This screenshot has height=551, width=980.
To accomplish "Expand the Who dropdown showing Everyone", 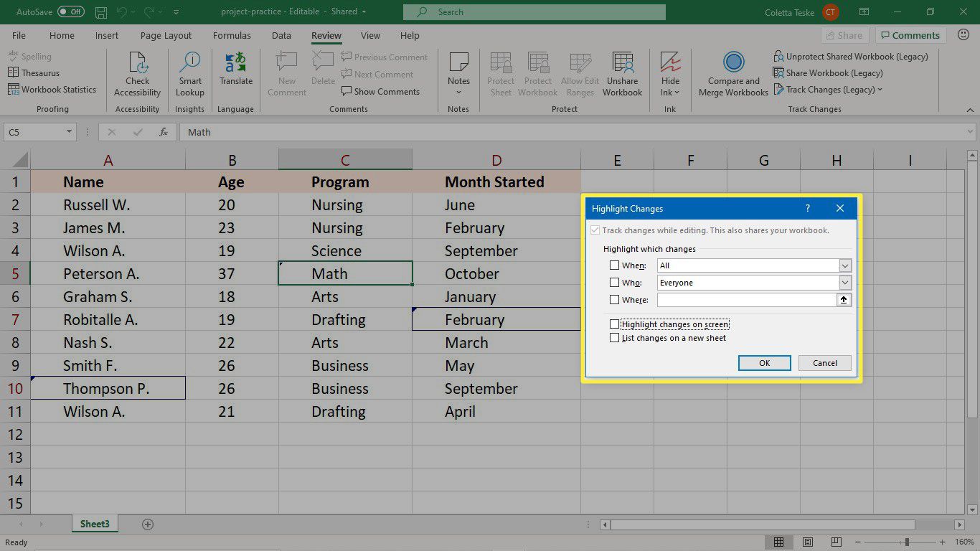I will pos(844,283).
